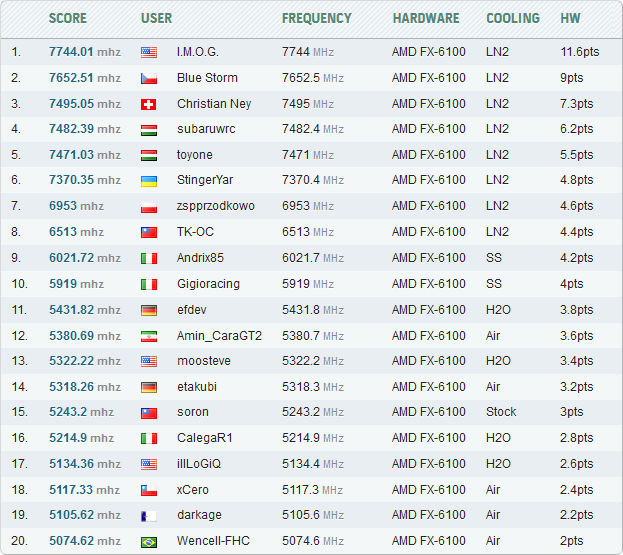
Task: Open user profile TK-OC
Action: (x=195, y=232)
